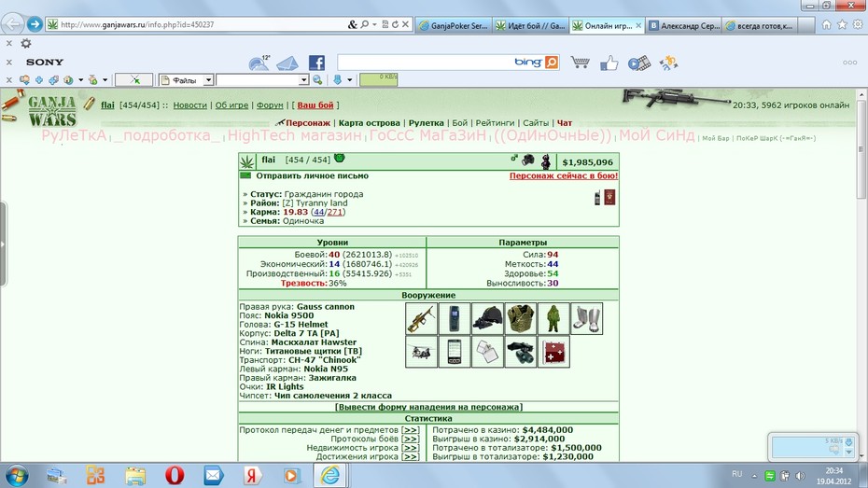The image size is (868, 488).
Task: Click the IR Lights goggles icon
Action: (x=521, y=352)
